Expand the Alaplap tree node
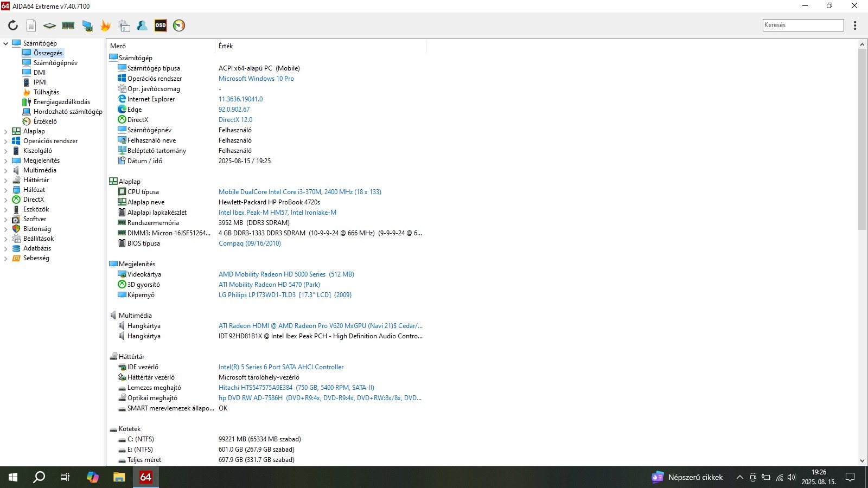The height and width of the screenshot is (488, 868). [6, 131]
